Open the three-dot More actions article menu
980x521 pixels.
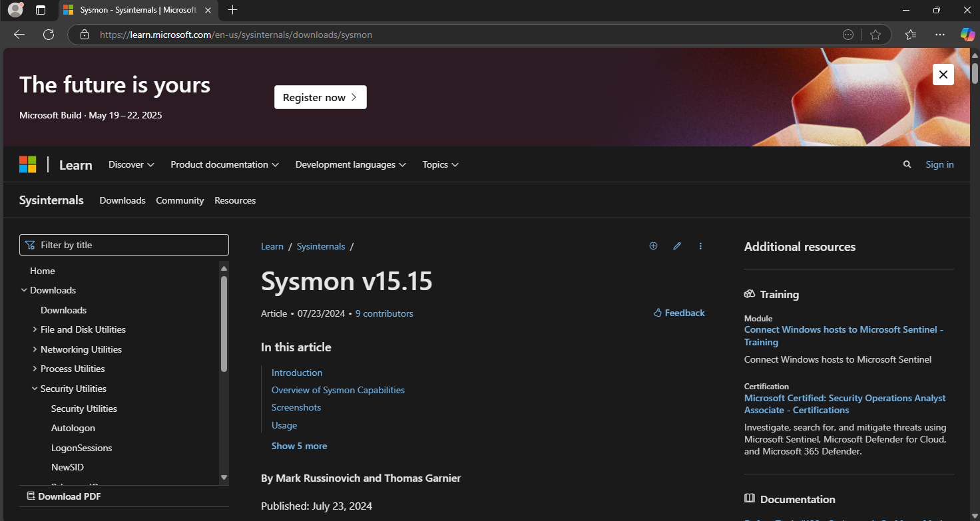700,246
